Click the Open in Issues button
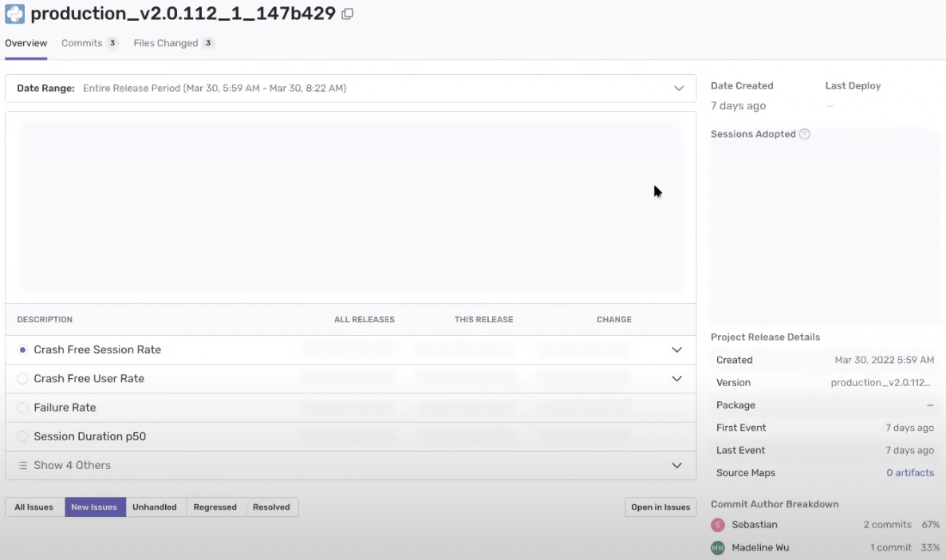946x560 pixels. coord(660,507)
